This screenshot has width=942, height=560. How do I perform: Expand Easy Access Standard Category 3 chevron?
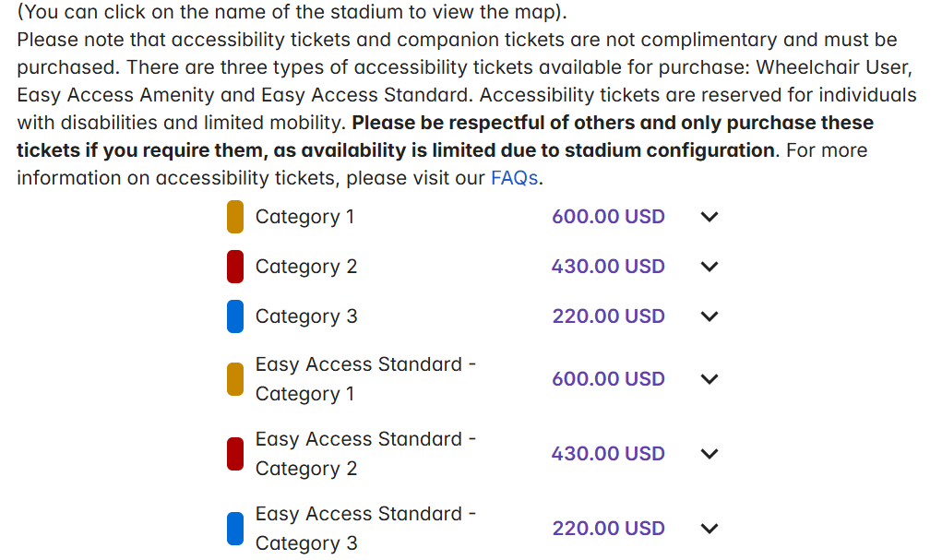[x=709, y=529]
